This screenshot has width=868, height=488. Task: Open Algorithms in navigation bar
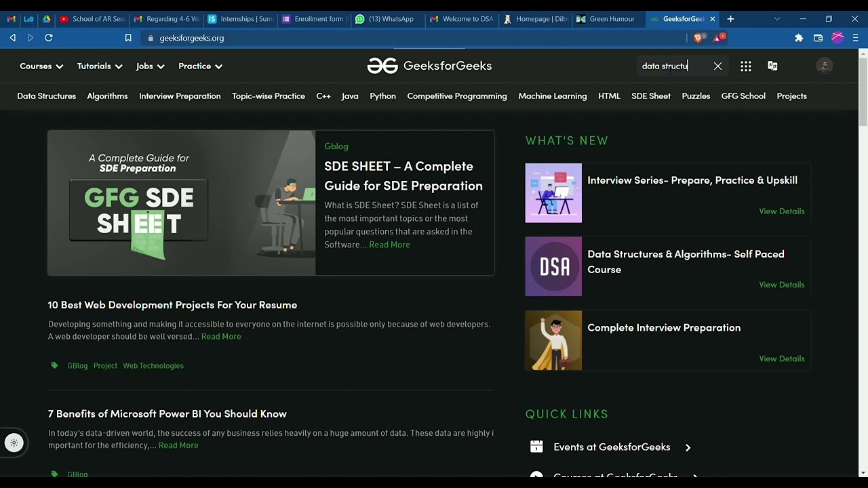107,96
